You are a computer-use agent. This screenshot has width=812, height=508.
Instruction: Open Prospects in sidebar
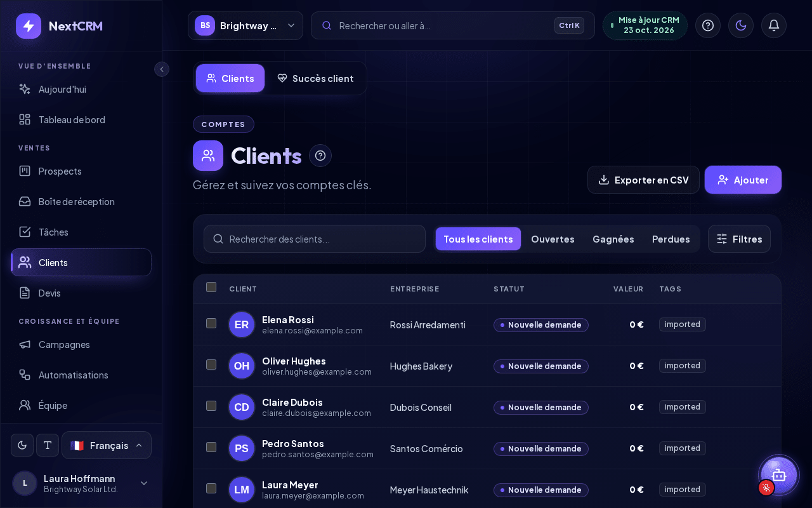[81, 171]
